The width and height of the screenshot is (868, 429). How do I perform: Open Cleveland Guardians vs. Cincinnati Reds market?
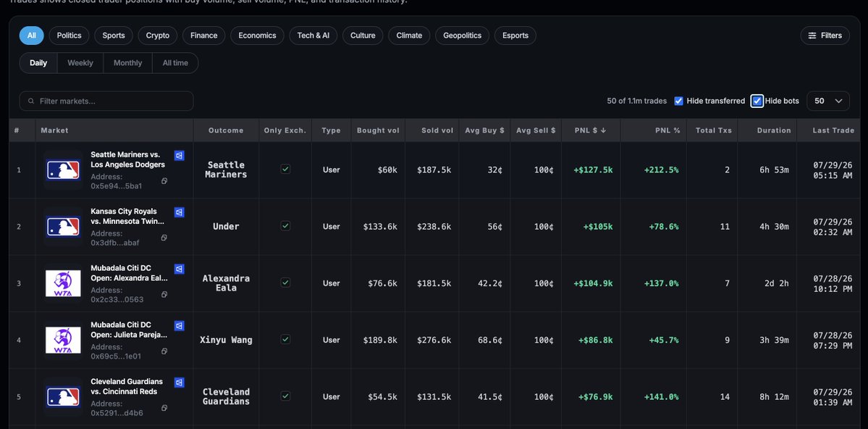pyautogui.click(x=127, y=386)
